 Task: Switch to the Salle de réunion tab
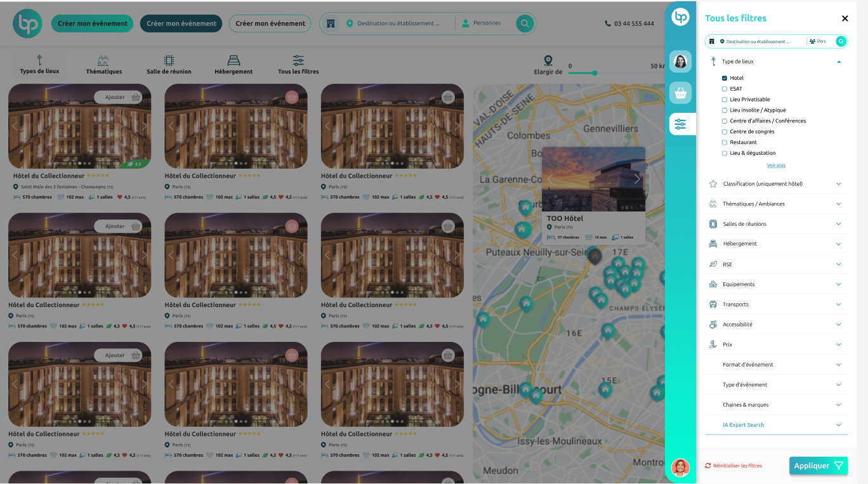coord(169,65)
